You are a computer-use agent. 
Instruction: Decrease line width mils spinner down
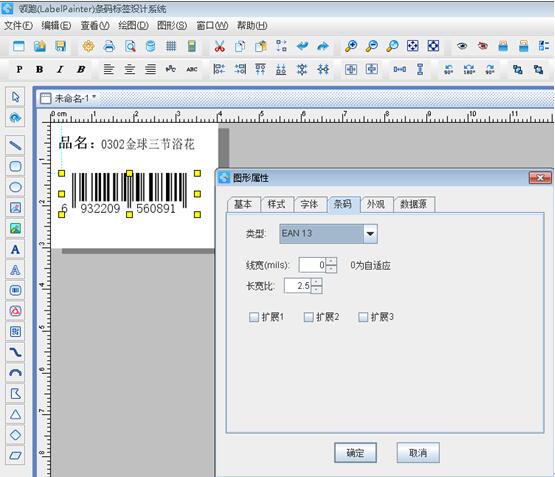pyautogui.click(x=331, y=269)
